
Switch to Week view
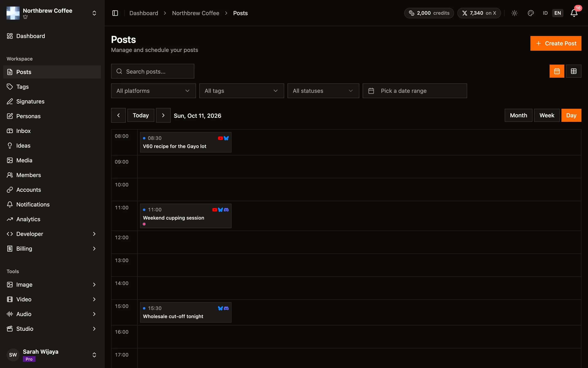point(547,115)
